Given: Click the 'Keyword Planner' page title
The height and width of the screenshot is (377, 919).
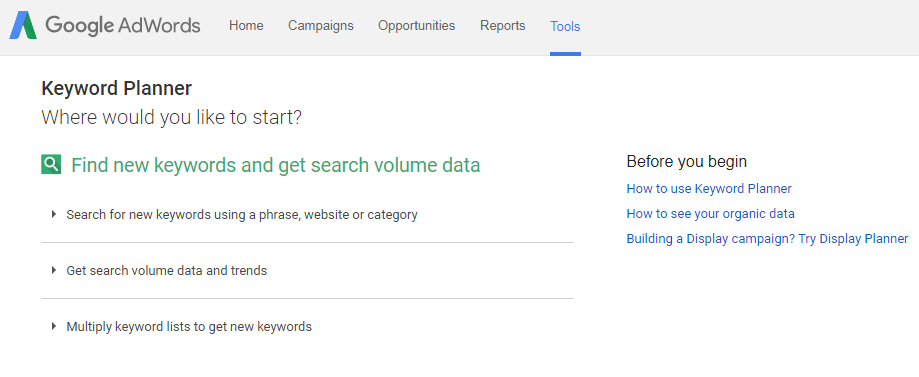Looking at the screenshot, I should click(x=117, y=89).
